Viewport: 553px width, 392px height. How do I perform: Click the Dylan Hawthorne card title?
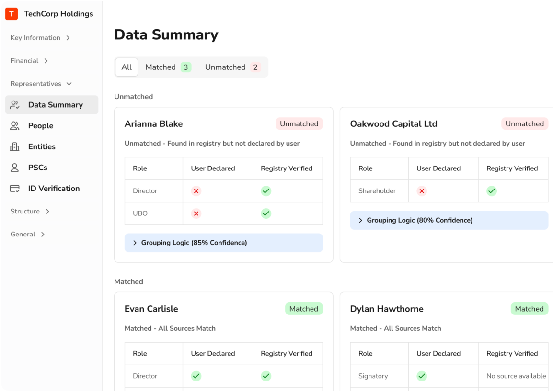tap(387, 309)
